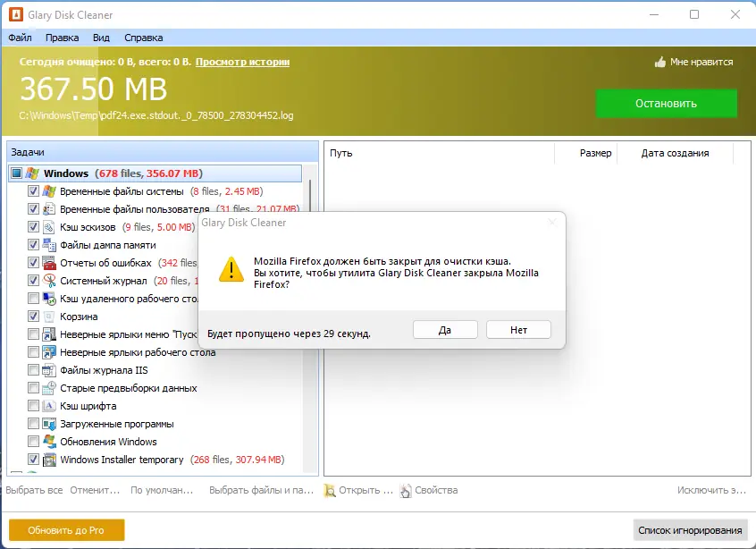Enable Старые предвыборки данных checkbox
The width and height of the screenshot is (756, 549).
tap(33, 388)
